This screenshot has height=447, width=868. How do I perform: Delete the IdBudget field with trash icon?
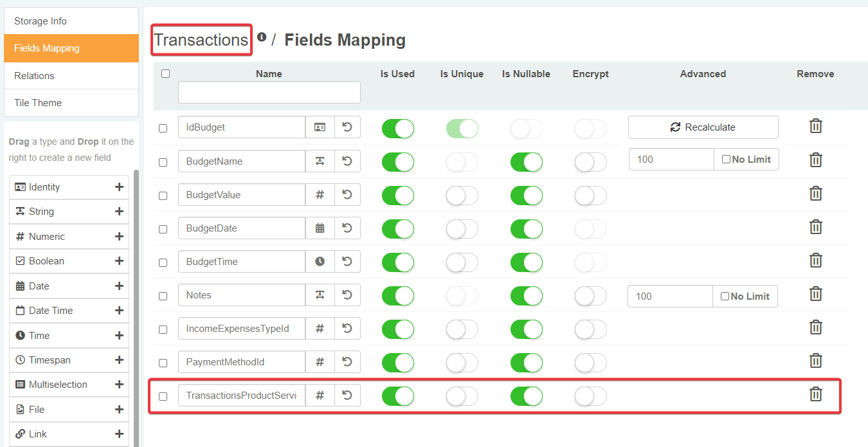point(815,126)
